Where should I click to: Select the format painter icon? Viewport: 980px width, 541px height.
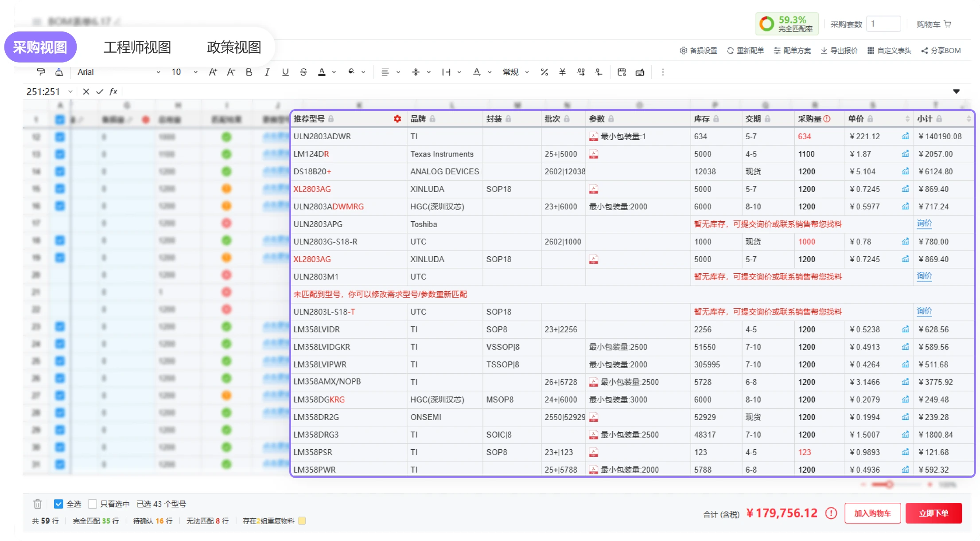[41, 72]
